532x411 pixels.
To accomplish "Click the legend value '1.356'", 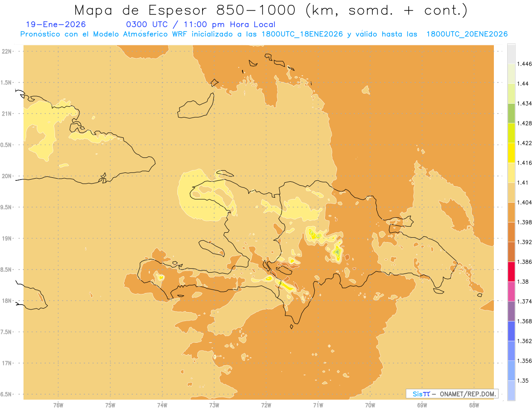I will point(524,361).
